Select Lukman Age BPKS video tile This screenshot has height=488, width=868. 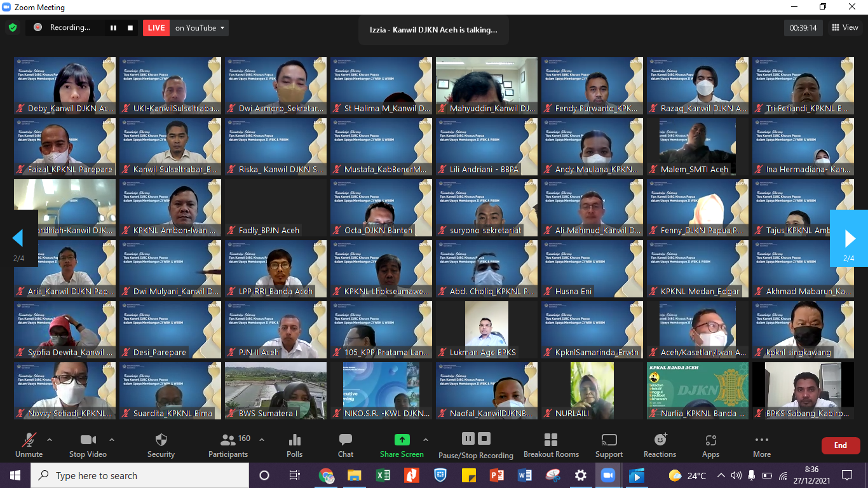[486, 329]
